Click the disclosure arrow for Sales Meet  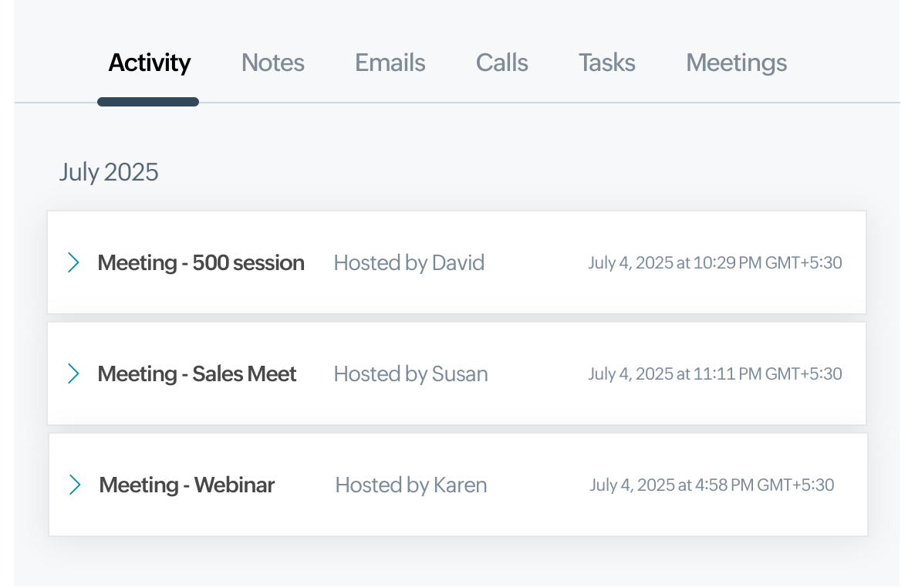(x=74, y=373)
